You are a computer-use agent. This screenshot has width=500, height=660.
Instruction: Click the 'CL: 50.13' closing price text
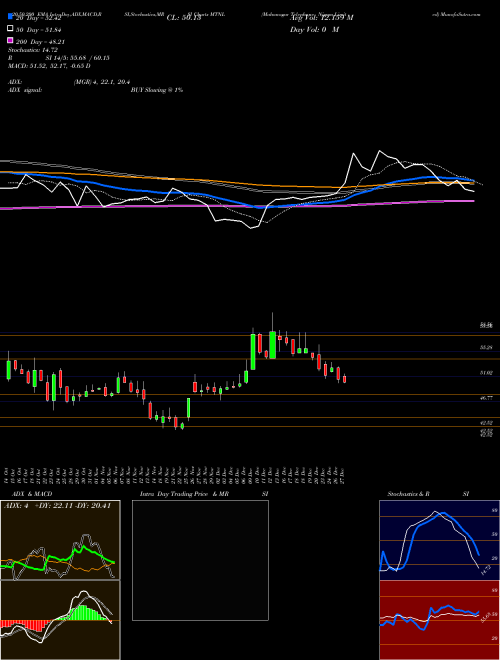(x=184, y=18)
